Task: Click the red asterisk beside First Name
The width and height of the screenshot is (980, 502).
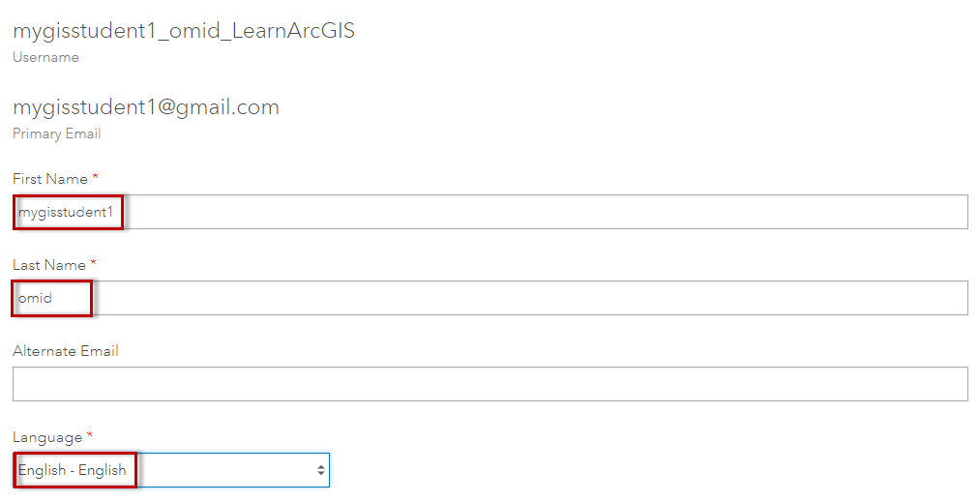Action: pos(96,178)
